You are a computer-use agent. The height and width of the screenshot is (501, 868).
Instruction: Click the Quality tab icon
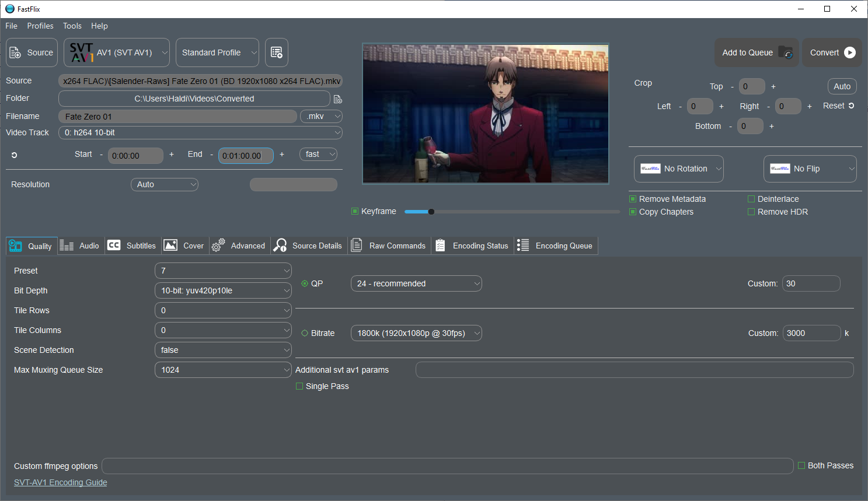click(15, 246)
